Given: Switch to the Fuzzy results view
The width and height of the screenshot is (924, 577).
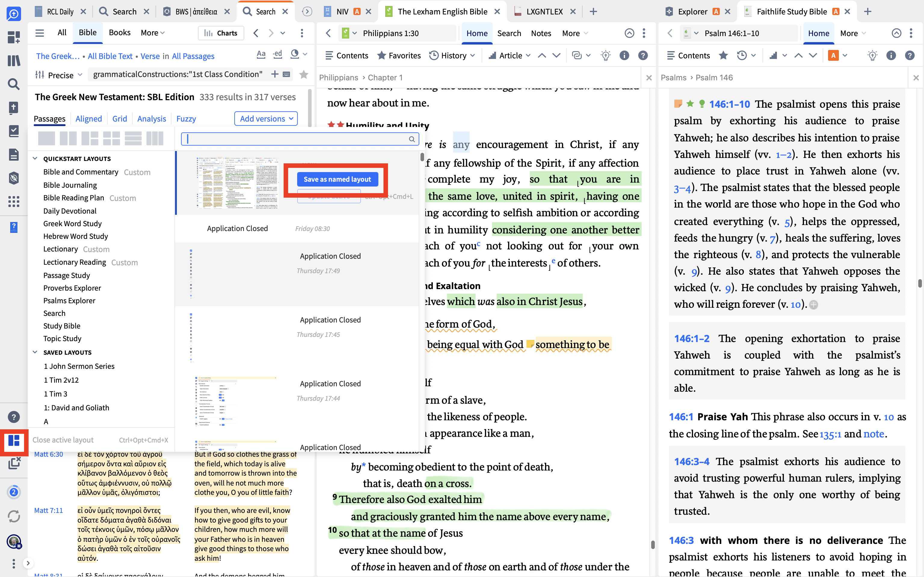Looking at the screenshot, I should click(186, 119).
